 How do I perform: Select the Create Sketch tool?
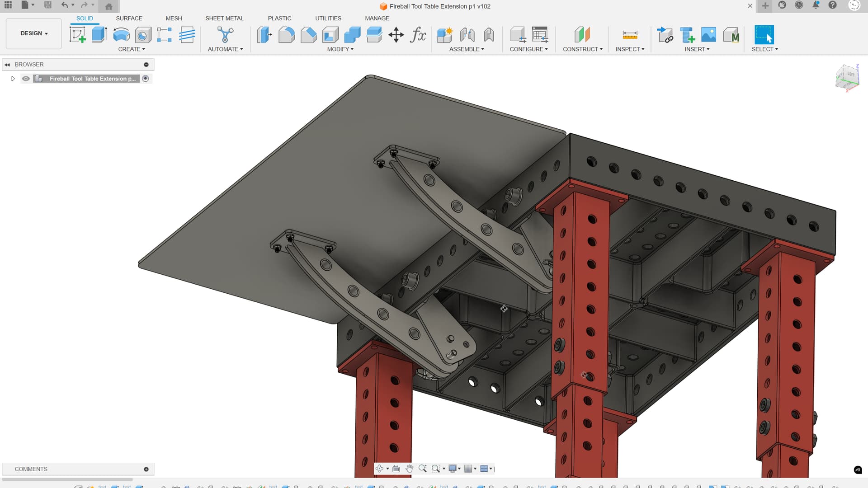pyautogui.click(x=77, y=35)
